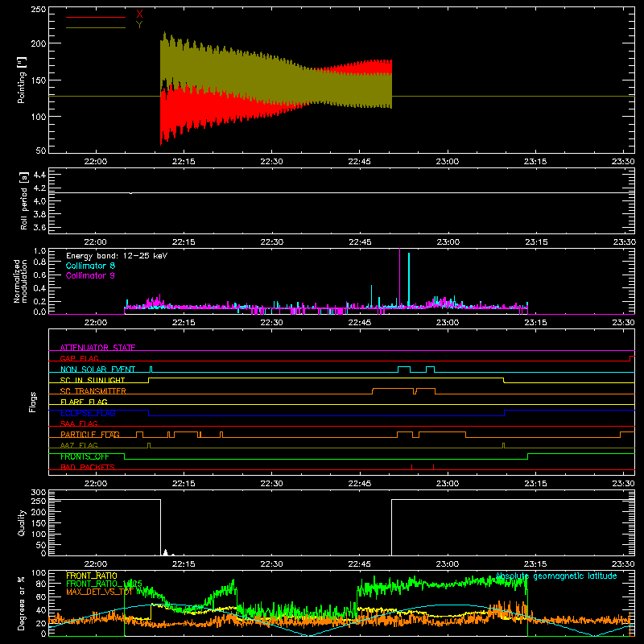Click the 23:15 tick label under Quality plot

[535, 564]
